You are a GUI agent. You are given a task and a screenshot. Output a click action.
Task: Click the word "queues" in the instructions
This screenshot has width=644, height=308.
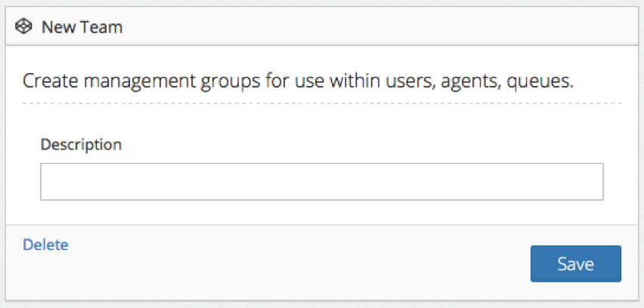pos(540,81)
